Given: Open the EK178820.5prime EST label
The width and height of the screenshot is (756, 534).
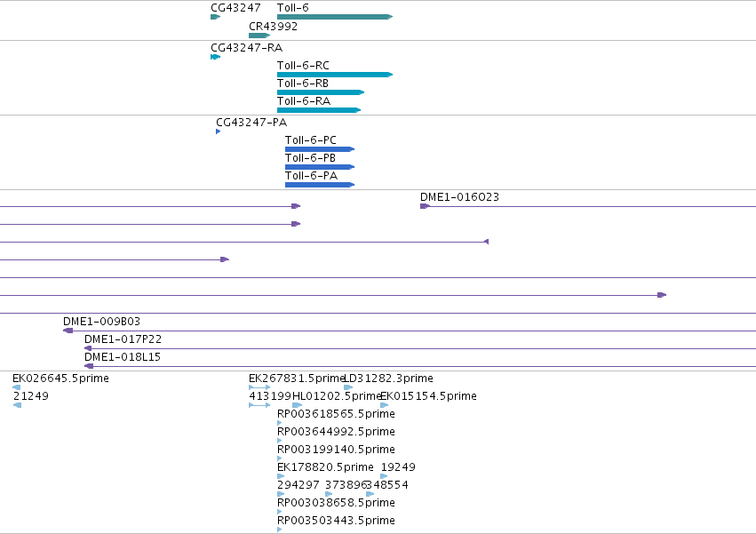Looking at the screenshot, I should 325,467.
